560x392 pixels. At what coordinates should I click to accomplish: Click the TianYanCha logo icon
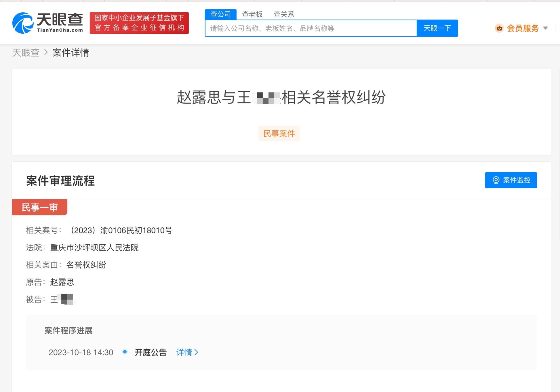(x=23, y=23)
